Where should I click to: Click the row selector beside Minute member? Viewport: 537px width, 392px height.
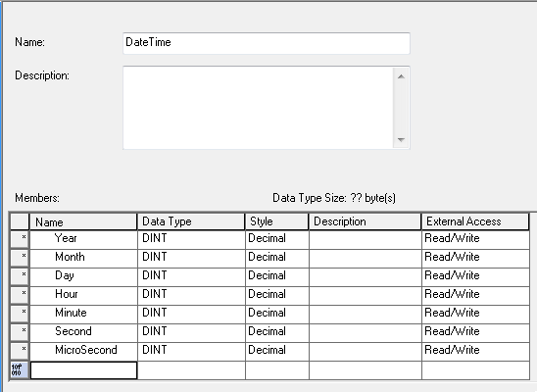pyautogui.click(x=20, y=313)
